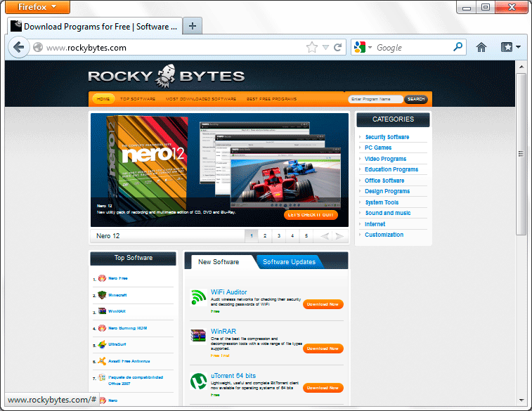Open the Design Programs category

coord(387,191)
